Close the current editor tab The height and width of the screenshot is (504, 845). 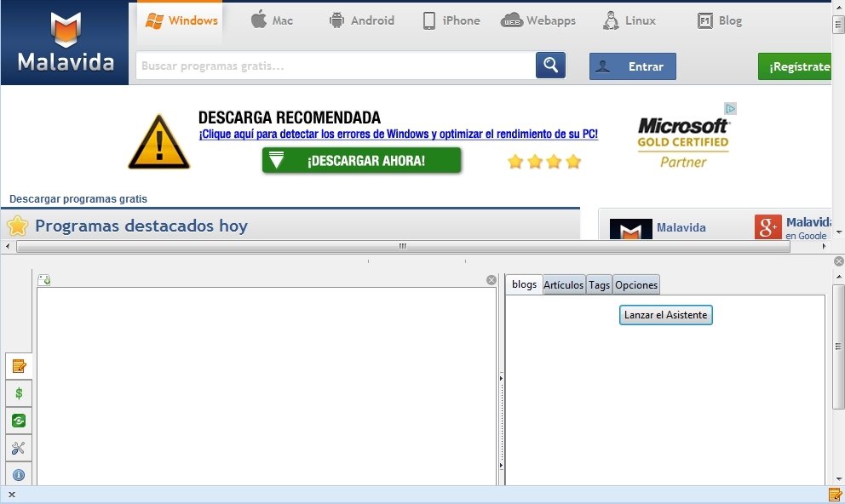click(491, 280)
